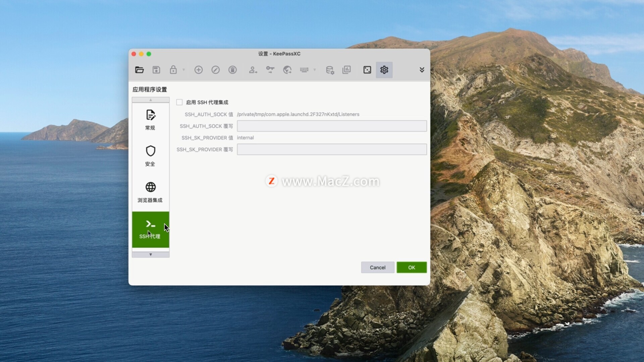Click the Copy Password key icon
The width and height of the screenshot is (644, 362).
270,70
